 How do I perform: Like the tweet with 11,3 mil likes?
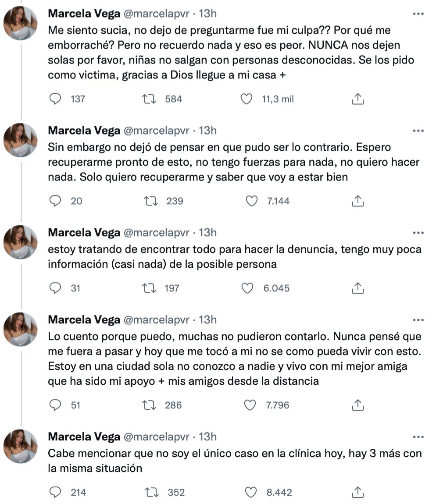click(247, 99)
